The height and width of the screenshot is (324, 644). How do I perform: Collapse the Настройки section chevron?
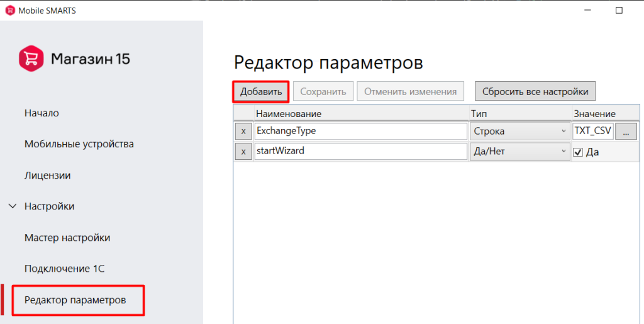click(13, 206)
